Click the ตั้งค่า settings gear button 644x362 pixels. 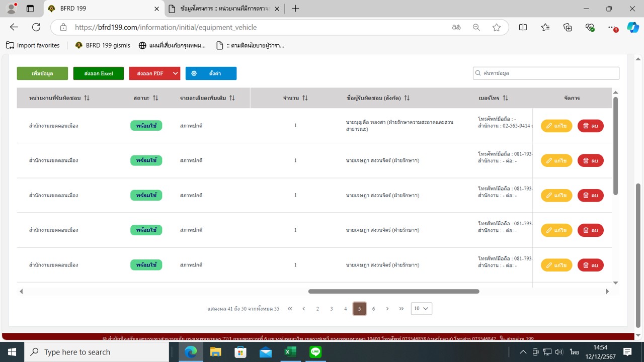[211, 73]
